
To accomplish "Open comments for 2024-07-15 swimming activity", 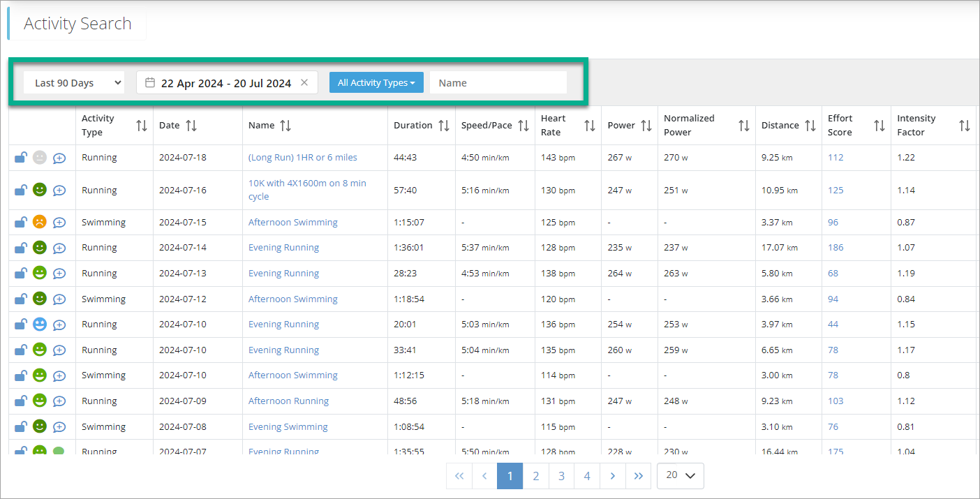I will click(59, 223).
